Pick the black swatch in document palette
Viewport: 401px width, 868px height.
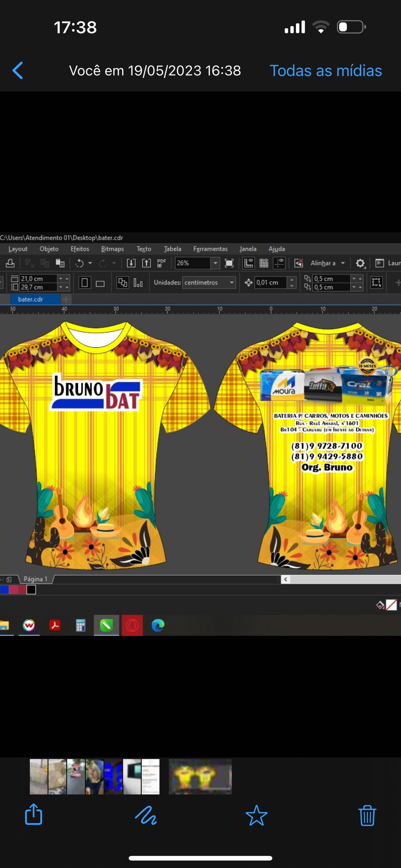click(31, 589)
